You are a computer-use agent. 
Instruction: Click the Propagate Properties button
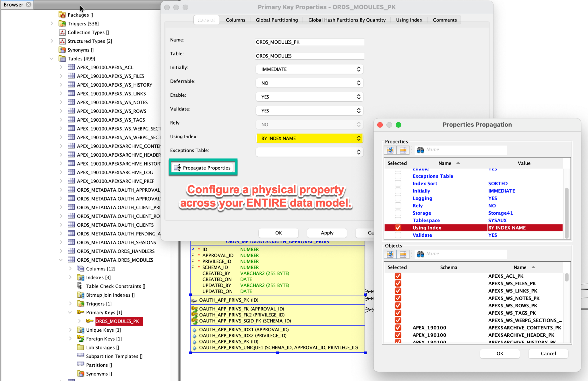coord(203,168)
